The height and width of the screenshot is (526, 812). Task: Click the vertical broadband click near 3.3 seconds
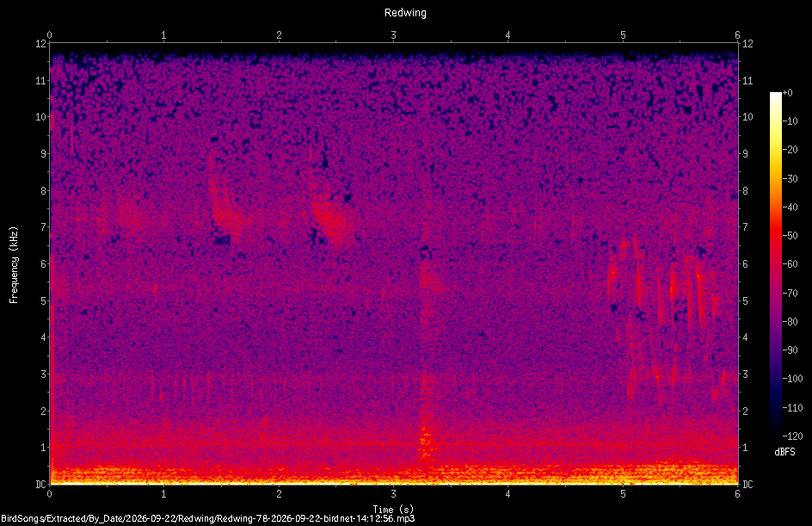point(426,362)
